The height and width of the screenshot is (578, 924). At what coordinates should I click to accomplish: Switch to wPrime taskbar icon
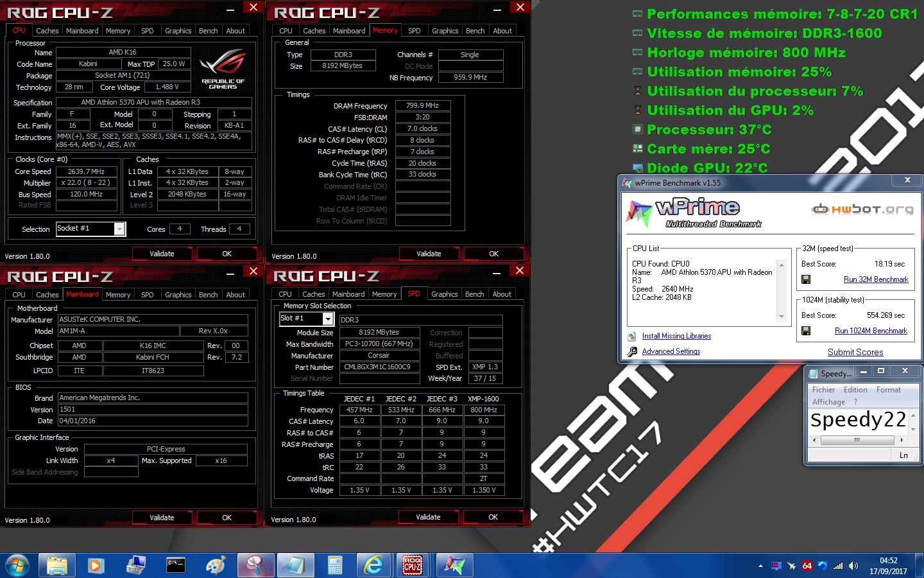pos(455,565)
